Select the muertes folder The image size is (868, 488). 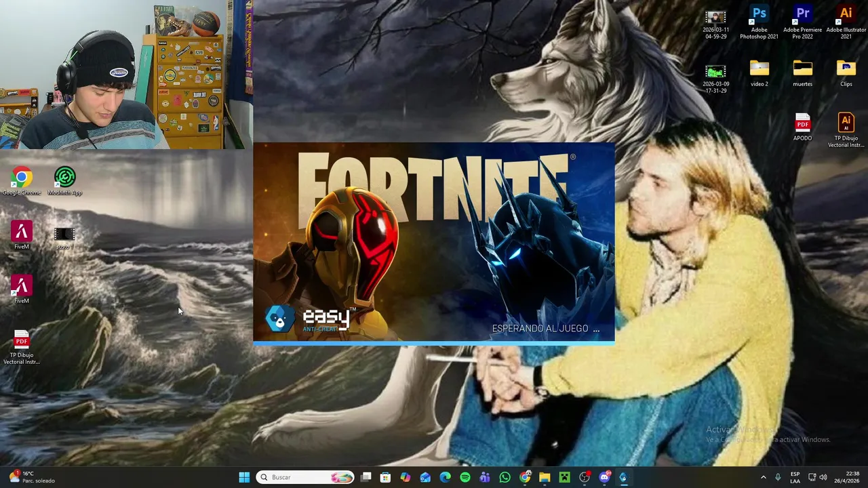(802, 73)
